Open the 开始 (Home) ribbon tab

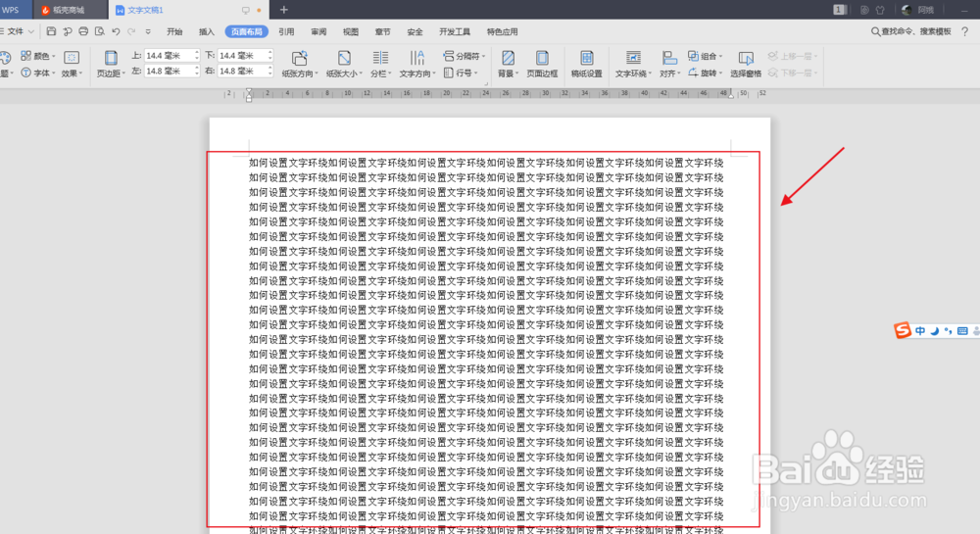[x=174, y=32]
